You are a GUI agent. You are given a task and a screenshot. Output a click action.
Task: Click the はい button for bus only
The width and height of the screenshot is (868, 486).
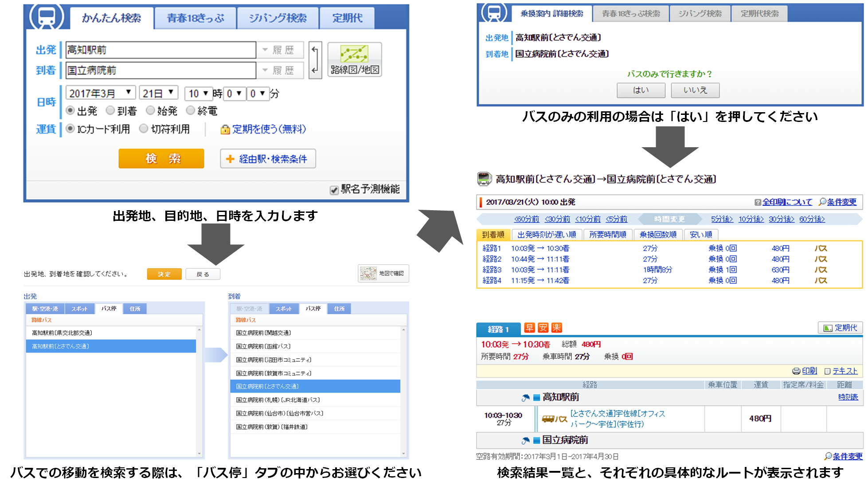(641, 90)
